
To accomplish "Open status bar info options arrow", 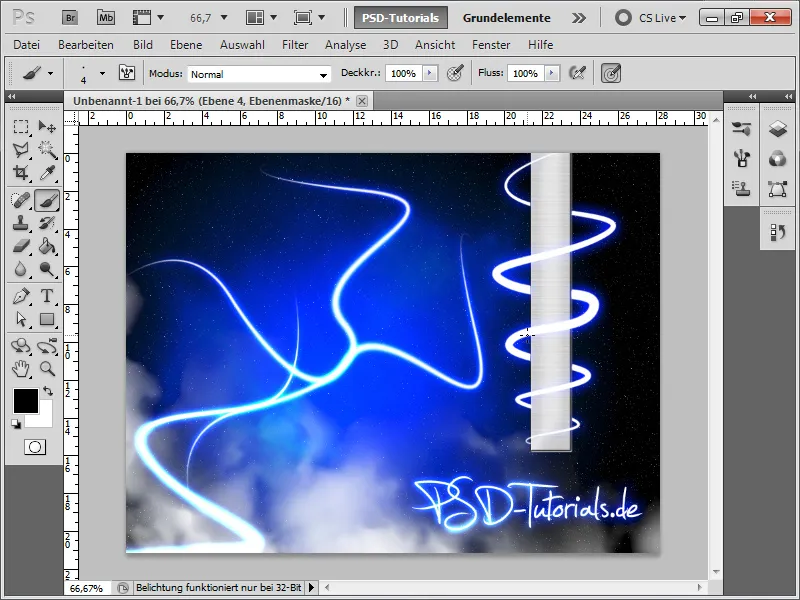I will (x=311, y=588).
